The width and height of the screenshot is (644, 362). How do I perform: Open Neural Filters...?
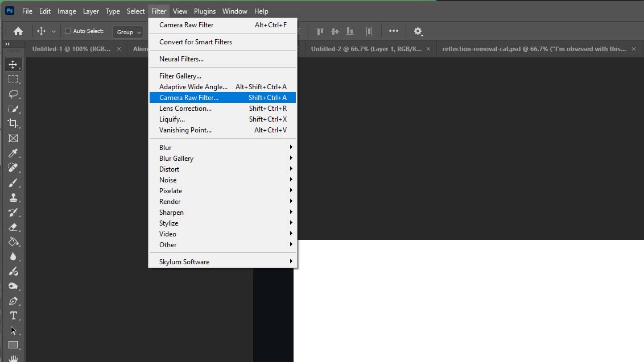(222, 59)
